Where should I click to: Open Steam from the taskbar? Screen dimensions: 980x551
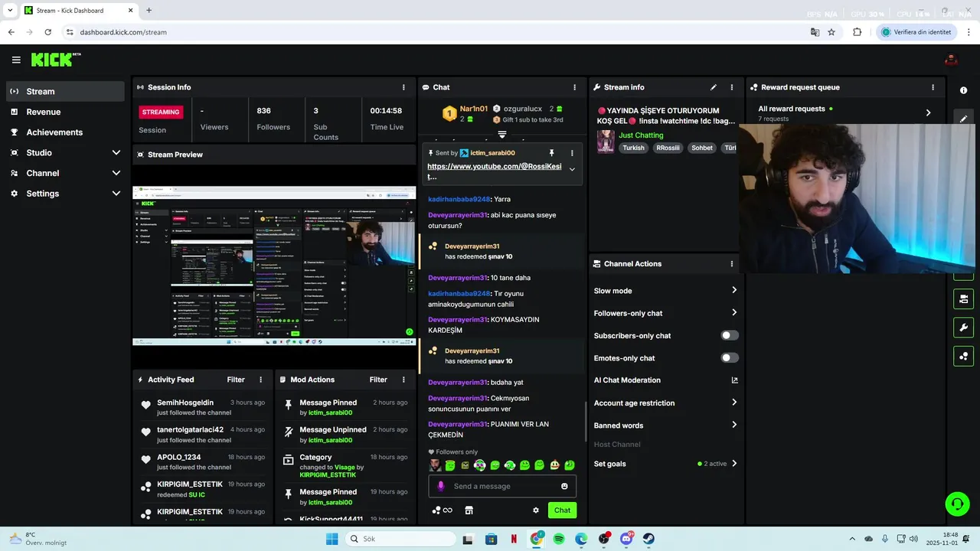(648, 539)
